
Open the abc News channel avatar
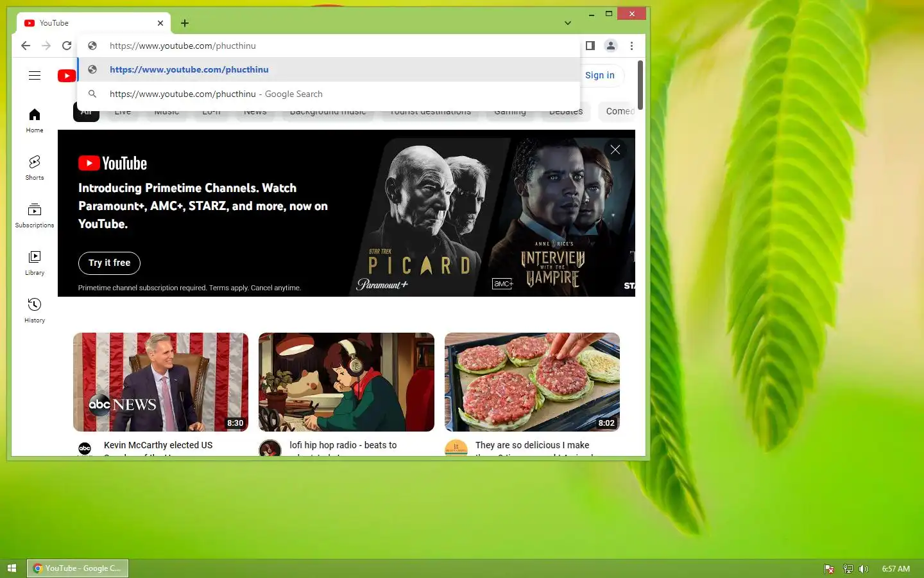tap(85, 449)
